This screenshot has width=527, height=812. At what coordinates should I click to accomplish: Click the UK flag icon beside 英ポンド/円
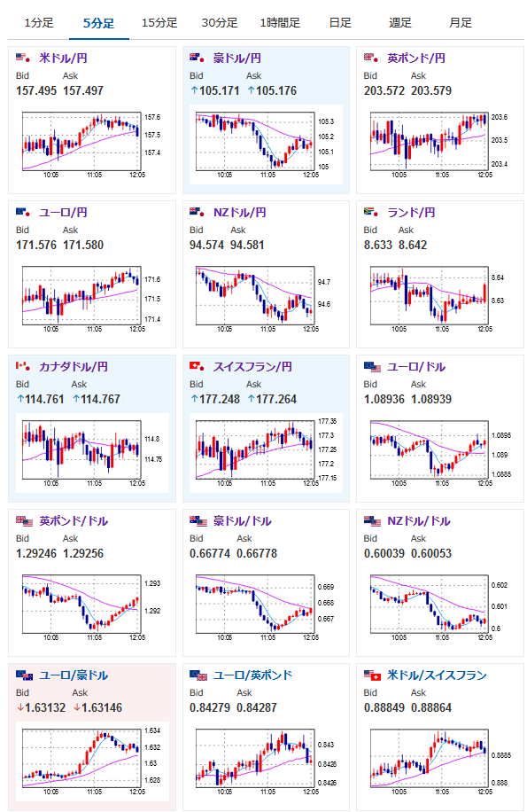pyautogui.click(x=371, y=58)
